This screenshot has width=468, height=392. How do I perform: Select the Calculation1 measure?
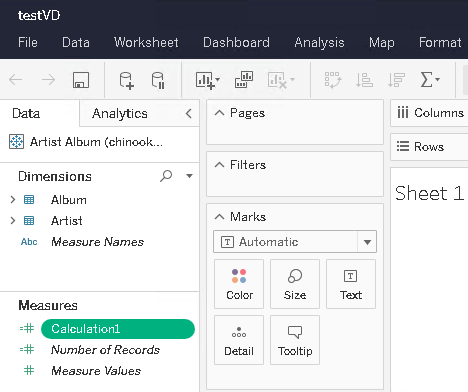coord(118,329)
